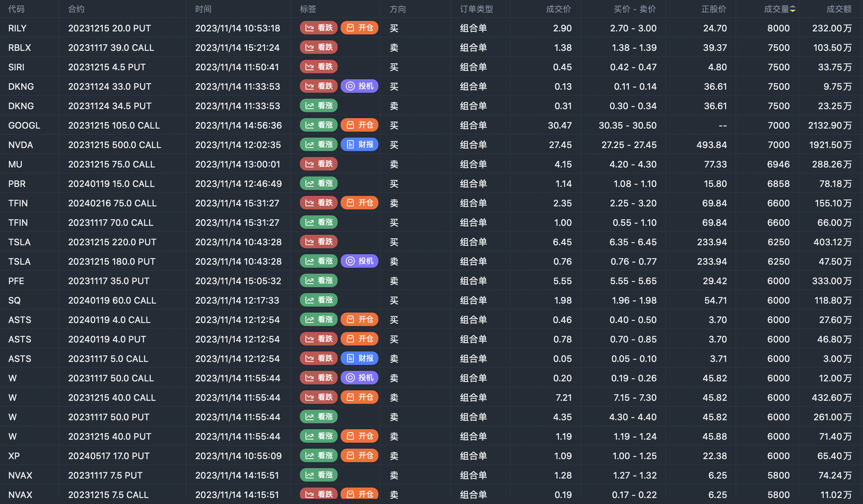Click the 看跌 tag in the SIRI row
863x504 pixels.
coord(319,67)
